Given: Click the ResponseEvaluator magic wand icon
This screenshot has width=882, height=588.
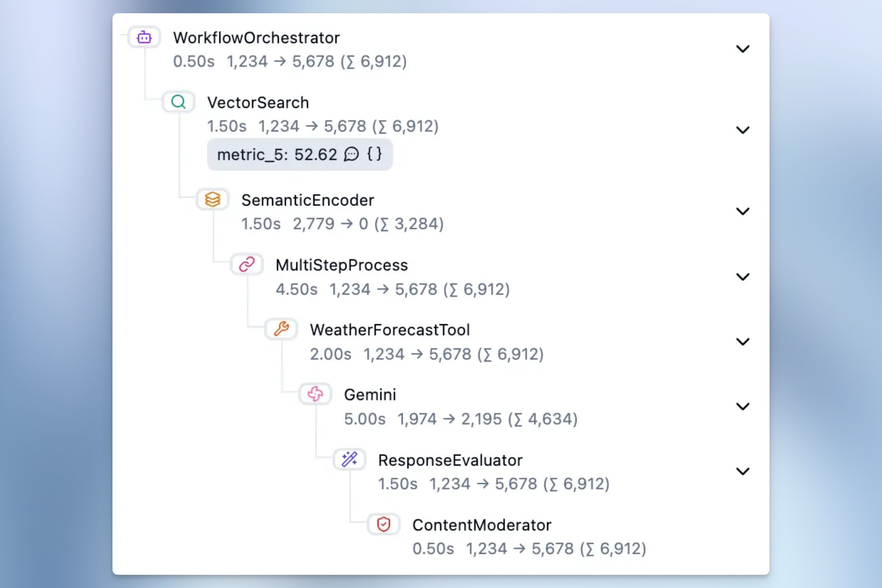Looking at the screenshot, I should [349, 459].
